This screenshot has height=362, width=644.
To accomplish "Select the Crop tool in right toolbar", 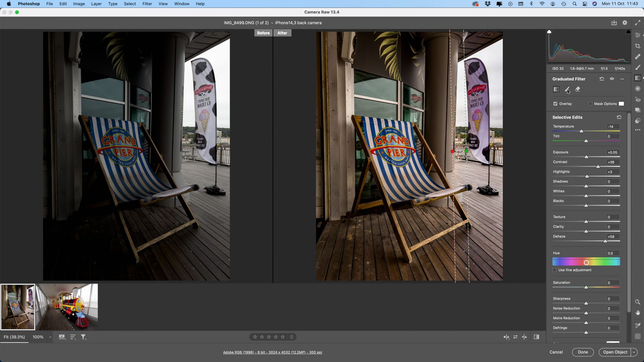I will (638, 46).
